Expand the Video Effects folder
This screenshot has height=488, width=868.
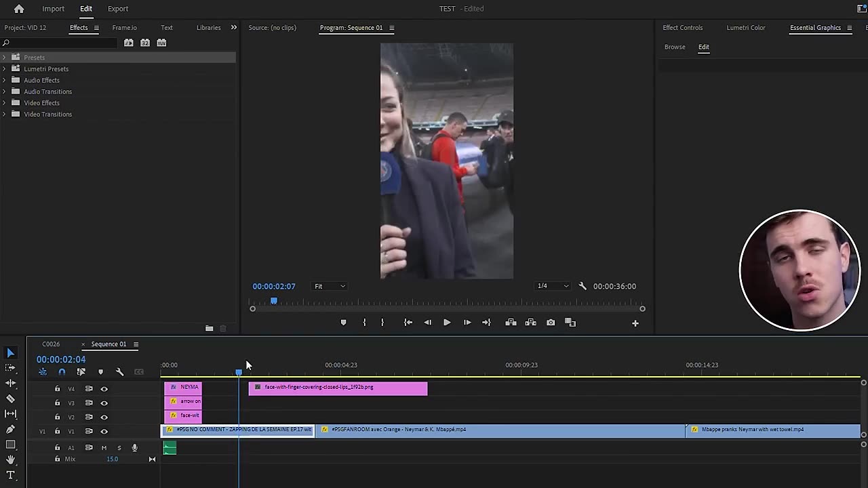point(4,103)
